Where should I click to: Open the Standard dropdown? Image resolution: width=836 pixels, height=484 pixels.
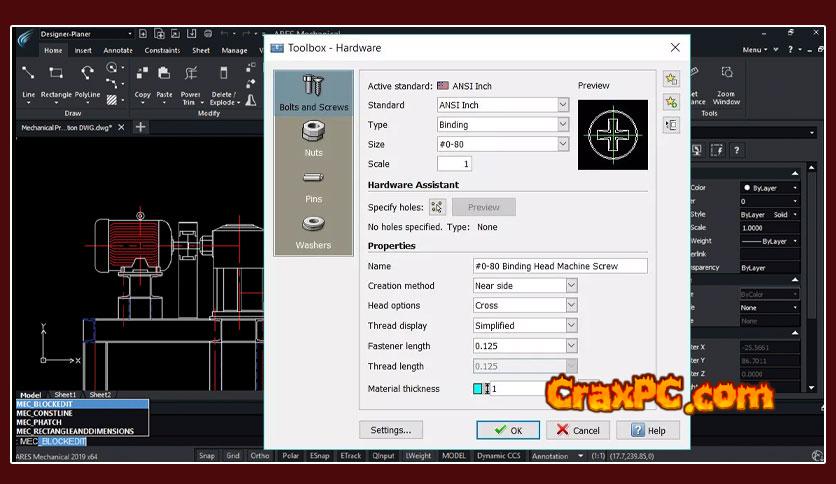coord(503,105)
